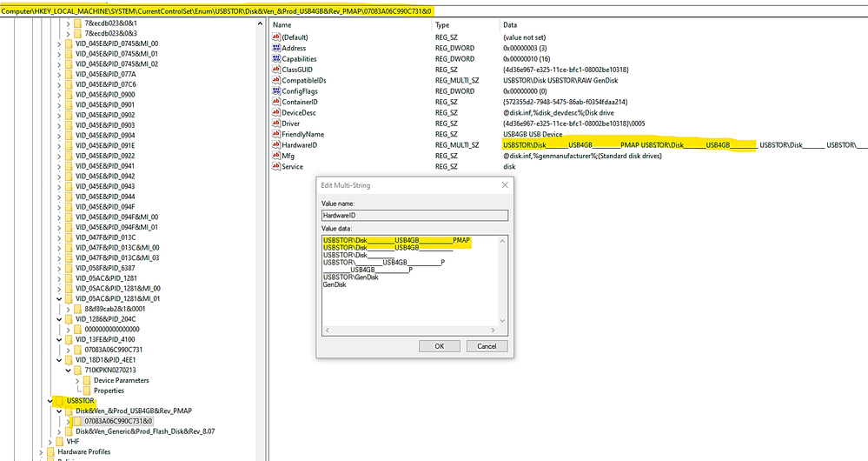This screenshot has height=461, width=868.
Task: Select the VID_045E&PID_094F&MI_01 key
Action: tap(116, 227)
